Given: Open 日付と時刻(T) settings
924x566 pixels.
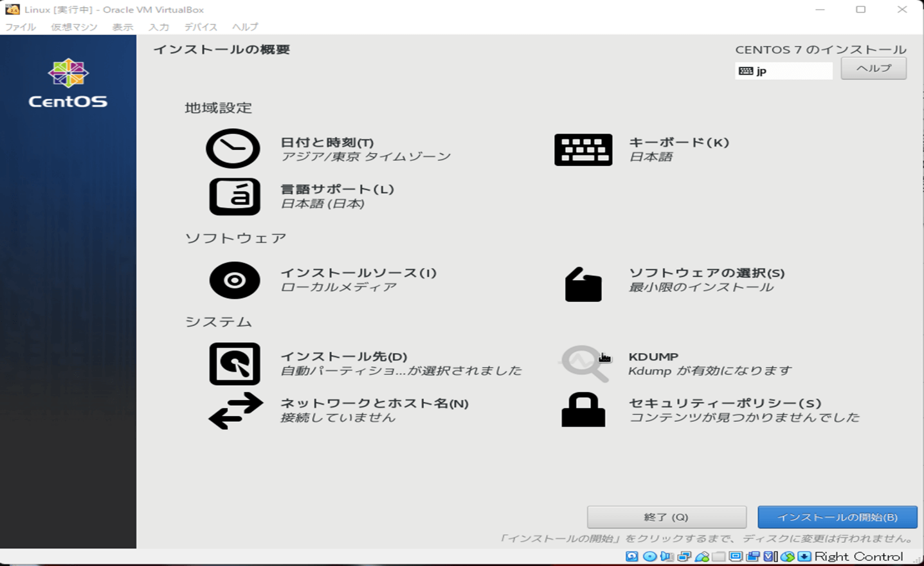Looking at the screenshot, I should (x=327, y=142).
